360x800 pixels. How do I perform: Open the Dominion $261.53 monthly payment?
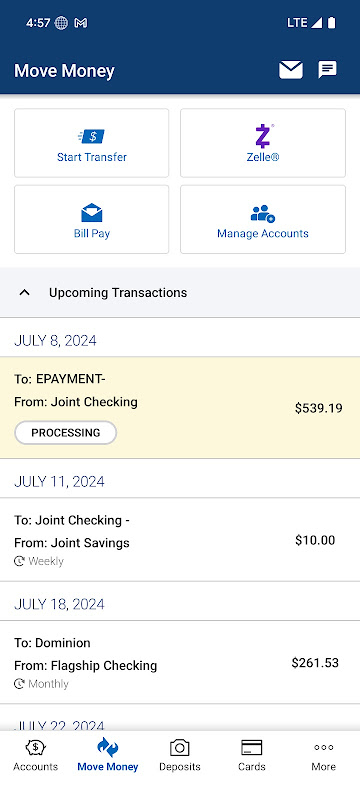tap(180, 662)
